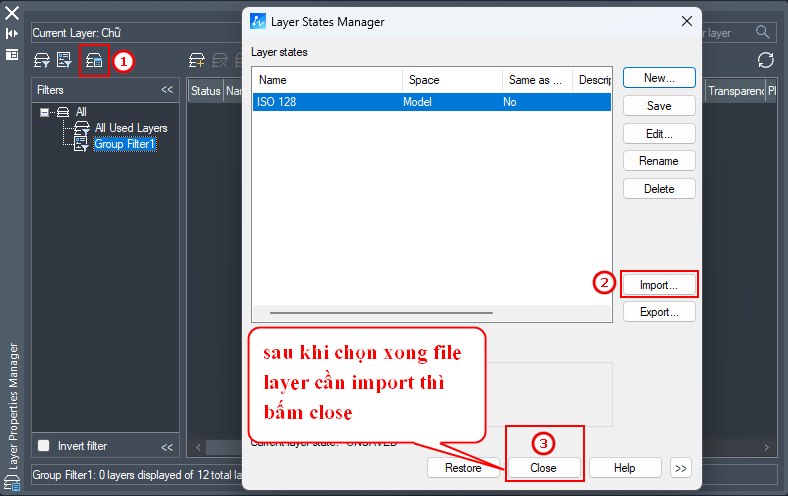The image size is (788, 496).
Task: Select the All filter node
Action: pyautogui.click(x=81, y=112)
